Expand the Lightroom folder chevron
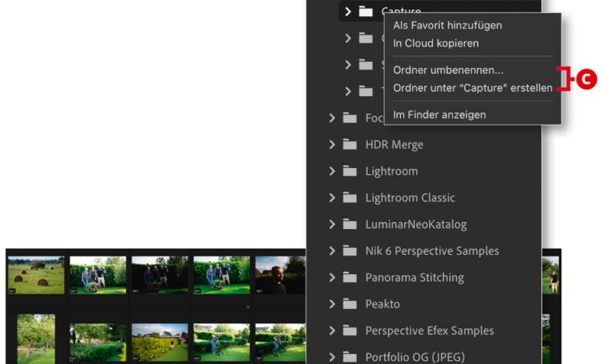 pyautogui.click(x=332, y=171)
